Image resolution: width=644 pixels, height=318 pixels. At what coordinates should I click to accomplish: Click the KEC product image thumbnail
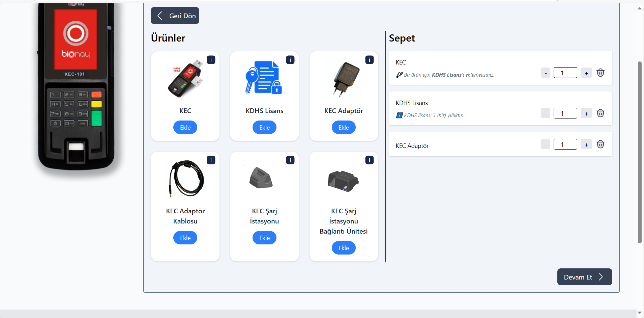[x=185, y=79]
